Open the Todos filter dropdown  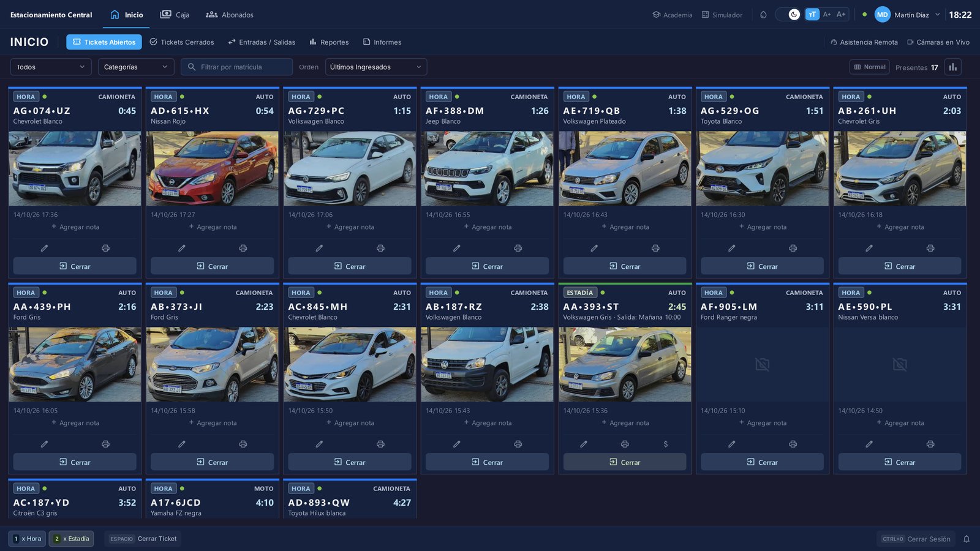(x=51, y=67)
